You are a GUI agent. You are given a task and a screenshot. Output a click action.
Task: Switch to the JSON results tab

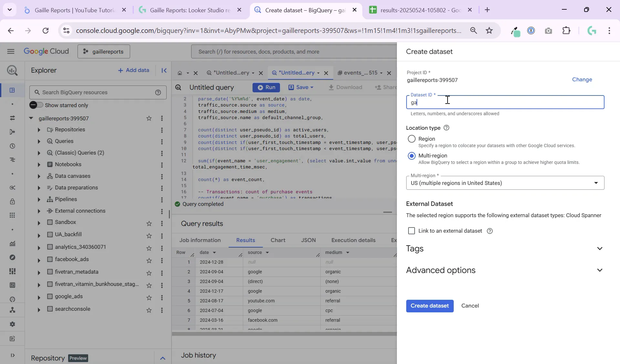click(309, 240)
